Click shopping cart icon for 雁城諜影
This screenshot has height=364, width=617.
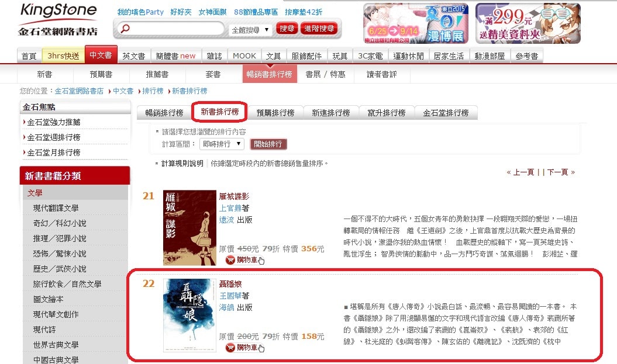(x=230, y=260)
